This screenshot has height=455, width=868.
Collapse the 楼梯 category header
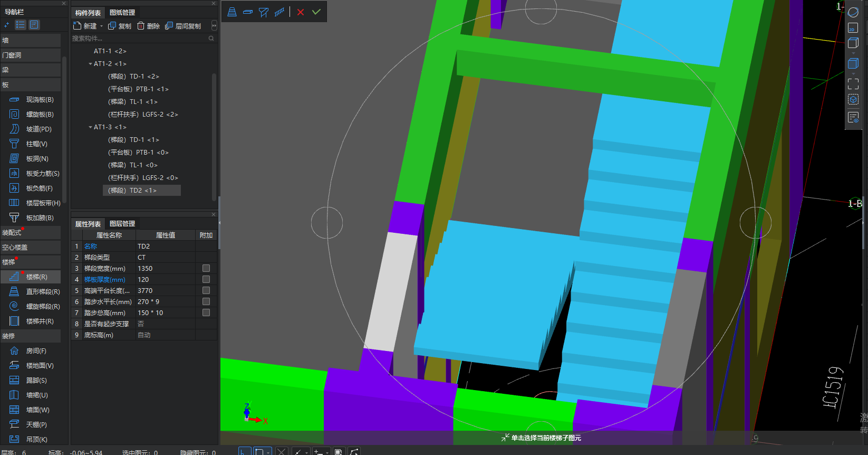coord(31,262)
